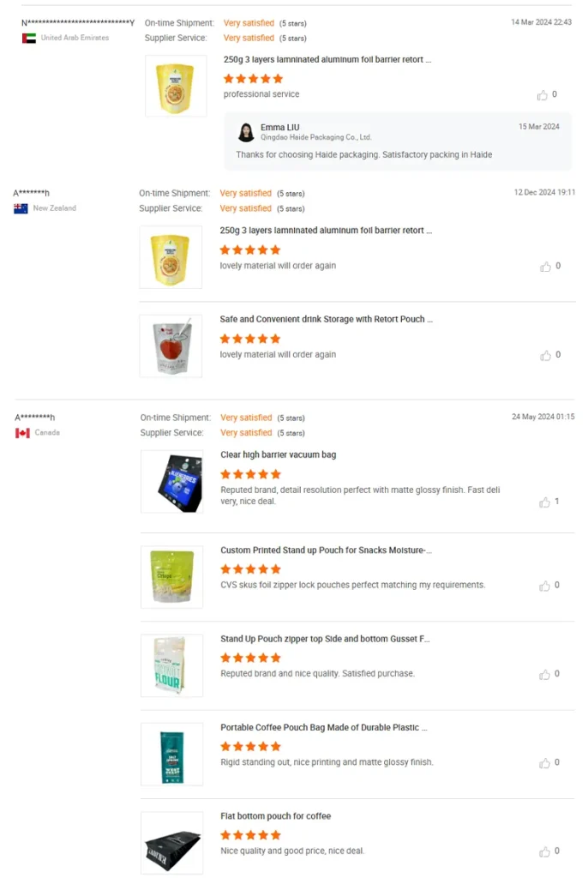This screenshot has width=588, height=878.
Task: Open the red apple drink pouch thumbnail
Action: pyautogui.click(x=171, y=346)
